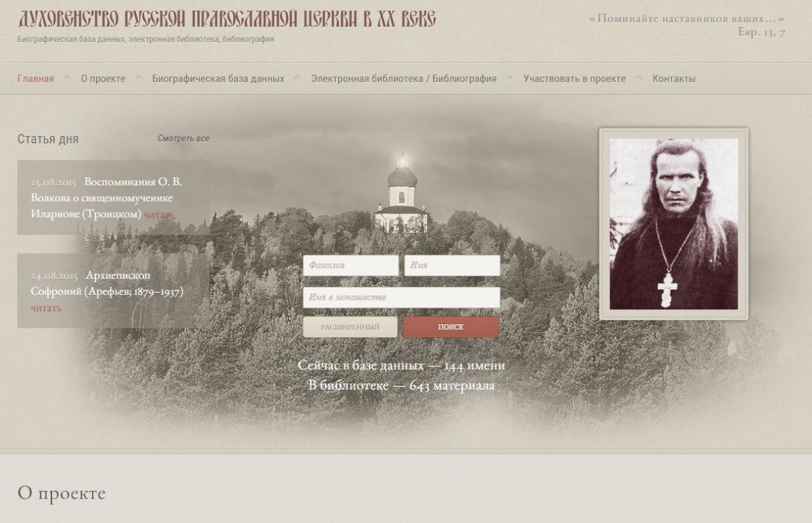This screenshot has height=523, width=812.
Task: Open Биографическая база данных page
Action: pyautogui.click(x=218, y=78)
